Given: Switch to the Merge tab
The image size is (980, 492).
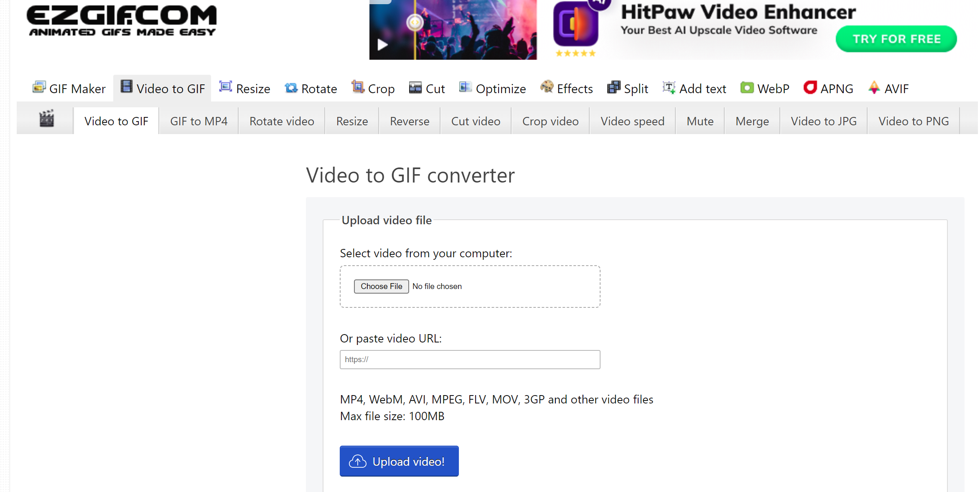Looking at the screenshot, I should 752,121.
